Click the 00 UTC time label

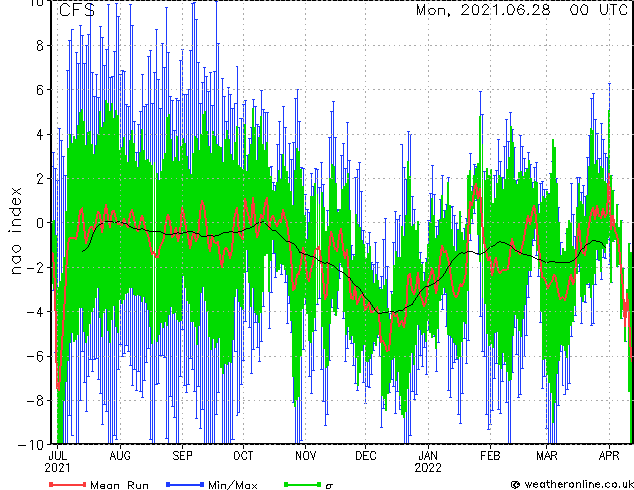pos(598,11)
